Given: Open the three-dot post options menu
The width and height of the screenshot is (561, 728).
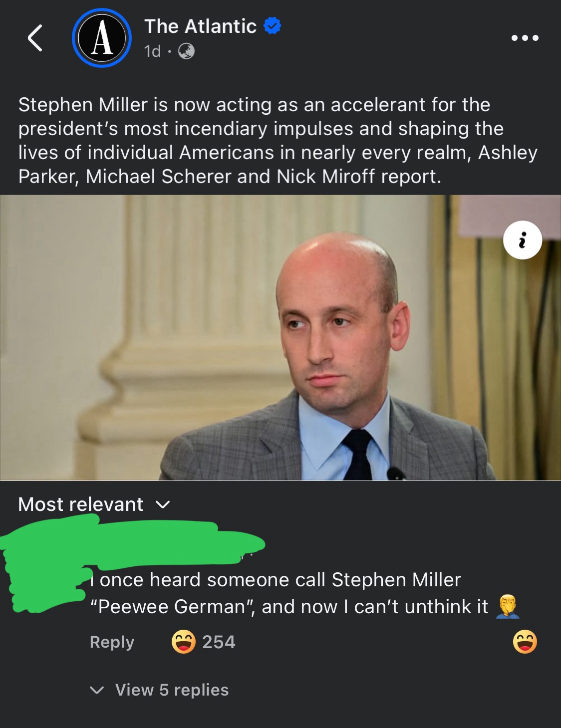Looking at the screenshot, I should pos(525,38).
